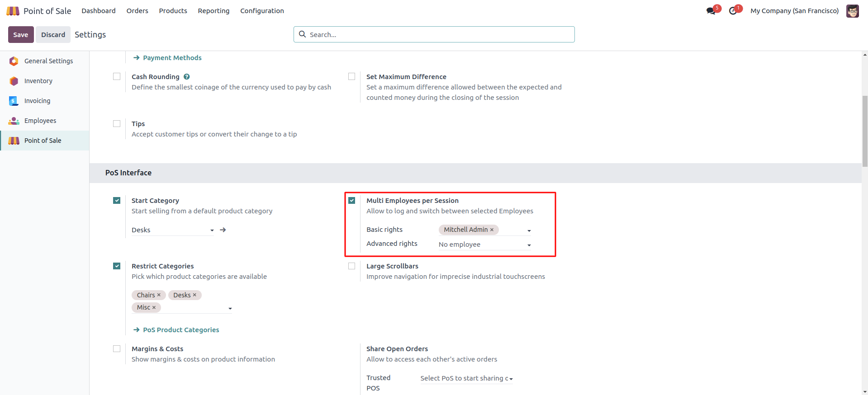Click the arrow icon beside Desks category
Viewport: 868px width, 395px height.
click(223, 230)
